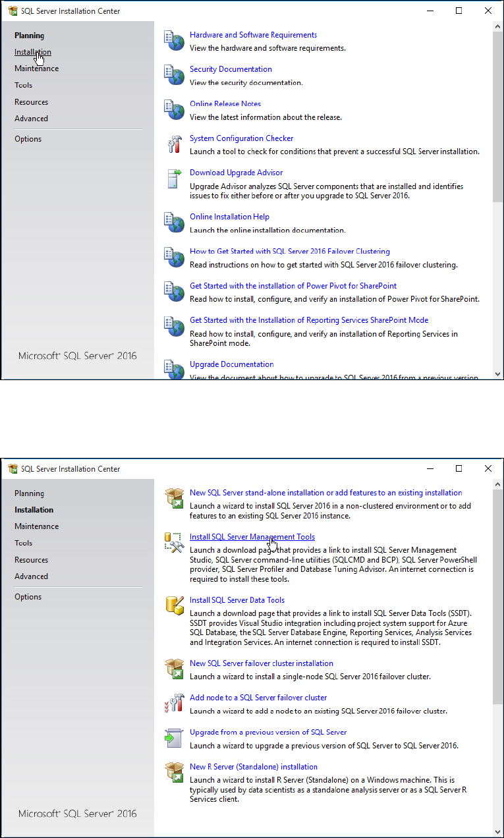This screenshot has width=504, height=838.
Task: Click the Power Pivot for SharePoint icon
Action: (x=174, y=291)
